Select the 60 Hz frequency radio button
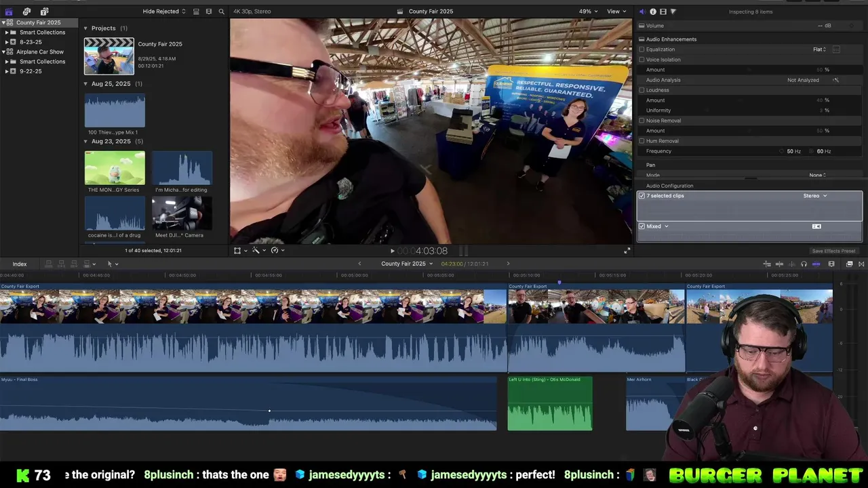This screenshot has height=488, width=868. [812, 151]
